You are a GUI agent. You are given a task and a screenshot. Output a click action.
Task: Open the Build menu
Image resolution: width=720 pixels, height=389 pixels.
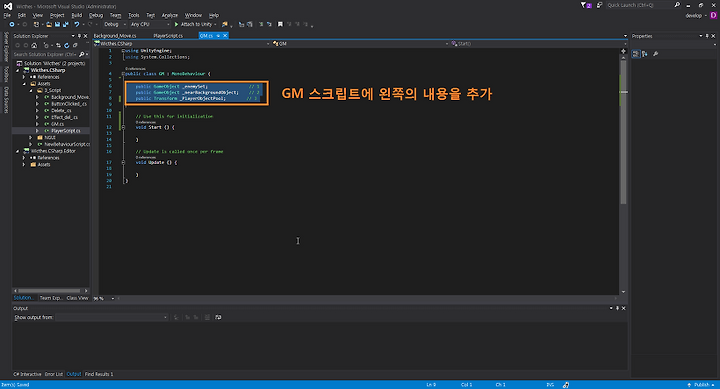click(x=76, y=15)
